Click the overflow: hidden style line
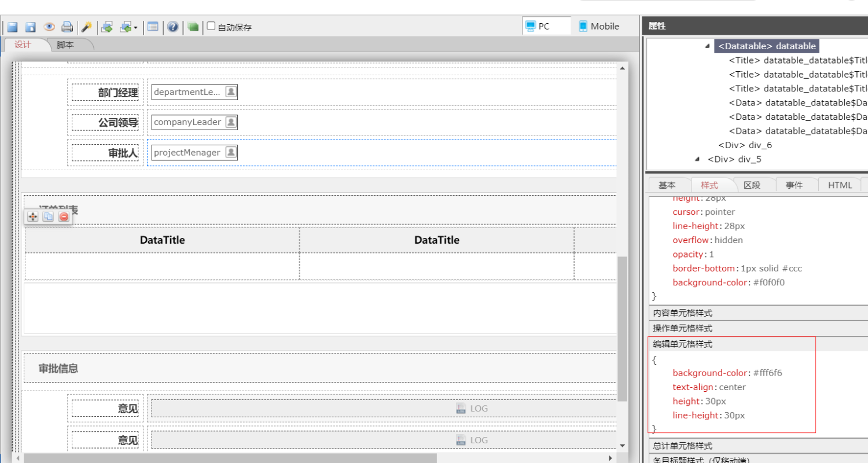 [708, 240]
